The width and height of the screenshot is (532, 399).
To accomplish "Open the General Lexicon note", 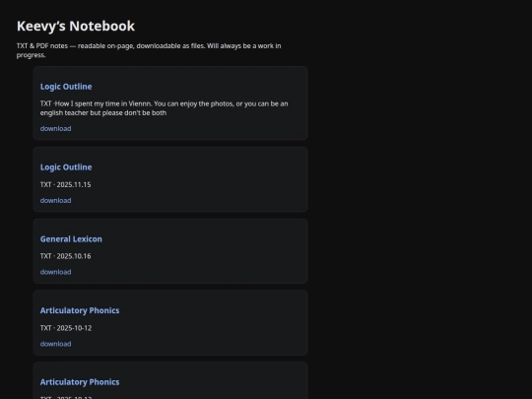I will pos(71,239).
